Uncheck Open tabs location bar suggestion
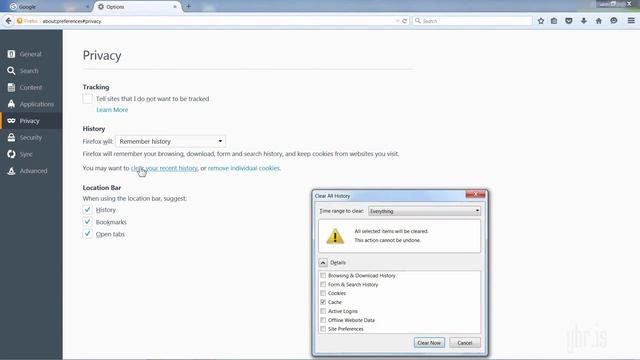The image size is (640, 360). [87, 234]
